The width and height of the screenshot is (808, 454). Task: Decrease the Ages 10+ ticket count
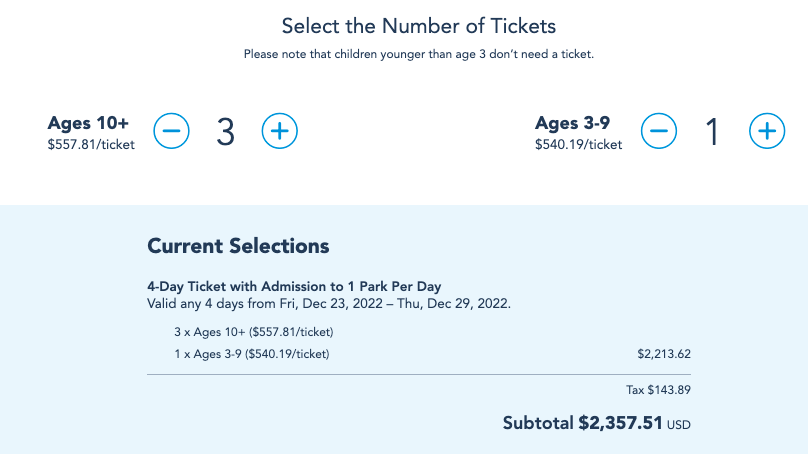click(x=171, y=131)
